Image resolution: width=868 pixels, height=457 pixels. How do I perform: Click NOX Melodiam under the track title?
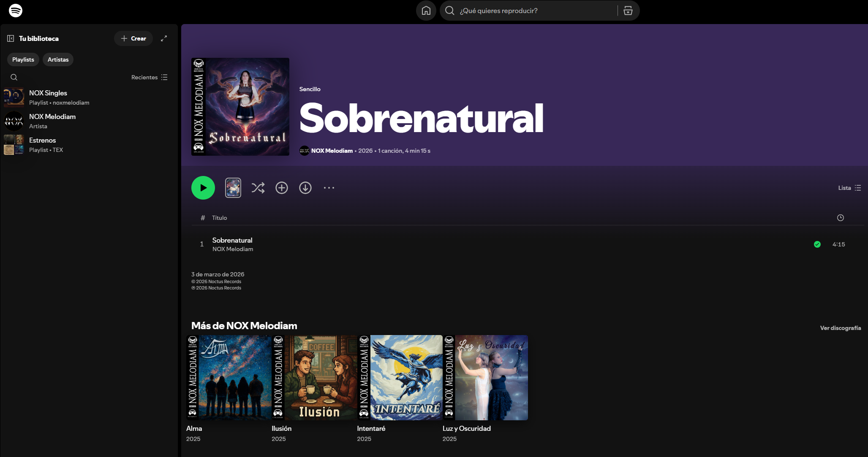[x=233, y=249]
